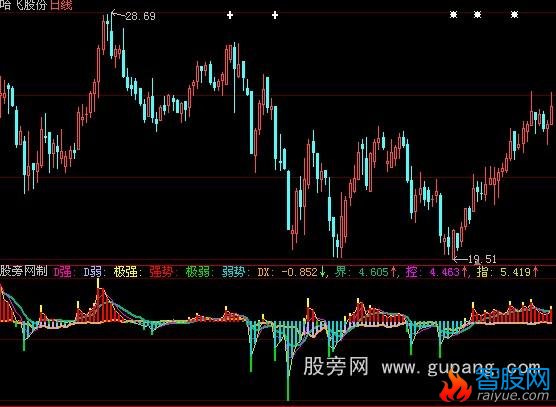Click the 界 value 4.605
This screenshot has width=556, height=407.
pos(374,272)
